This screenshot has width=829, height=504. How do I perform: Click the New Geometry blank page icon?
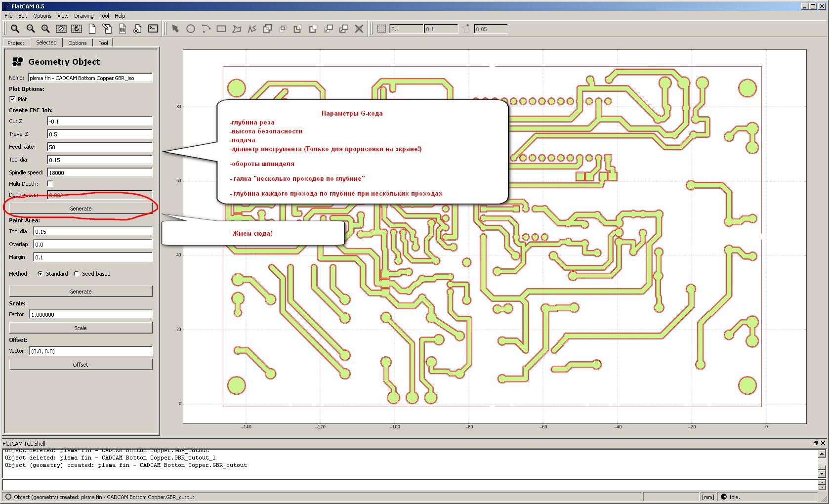(92, 29)
